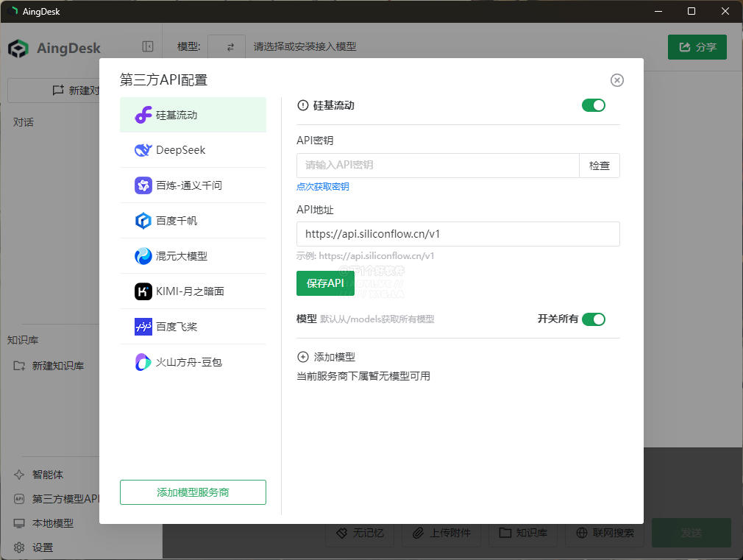Select 火山方舟-豆包 provider icon
Image resolution: width=743 pixels, height=560 pixels.
[x=143, y=362]
